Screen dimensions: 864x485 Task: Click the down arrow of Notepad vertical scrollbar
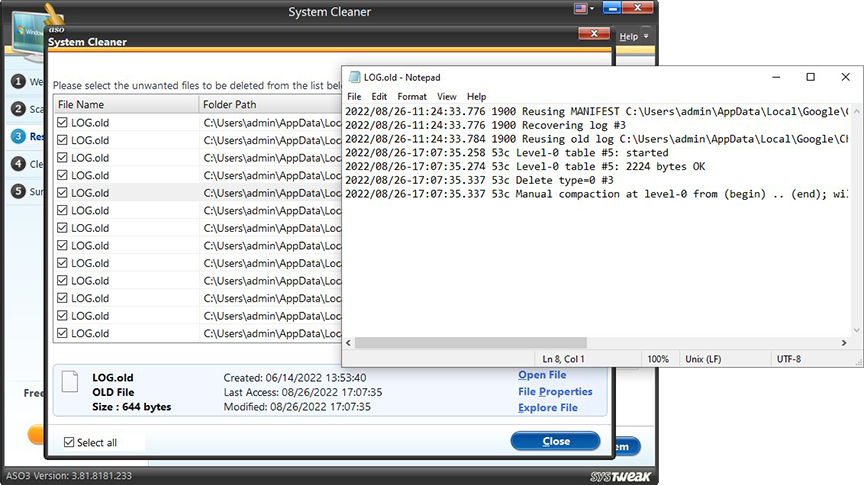coord(856,330)
